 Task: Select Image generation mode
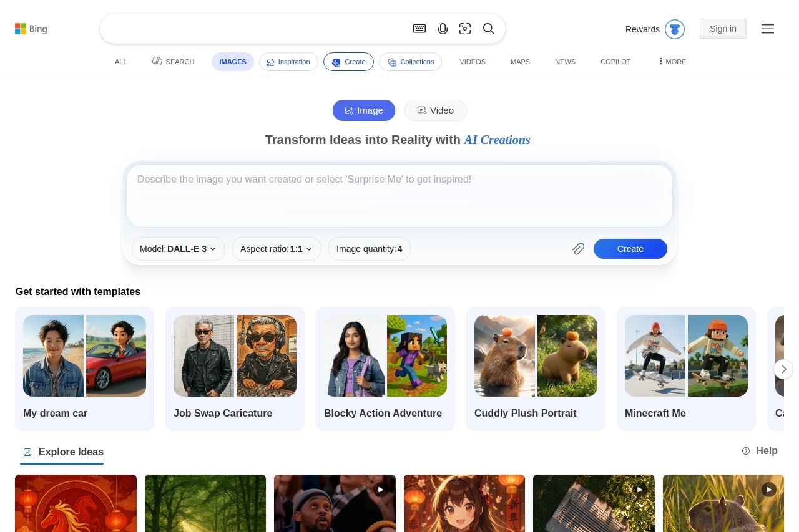tap(364, 110)
